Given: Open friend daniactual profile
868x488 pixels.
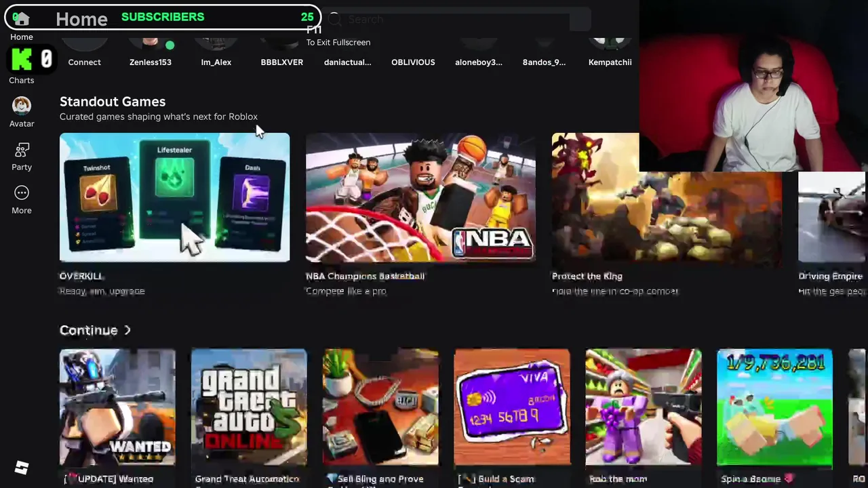Looking at the screenshot, I should (x=347, y=52).
